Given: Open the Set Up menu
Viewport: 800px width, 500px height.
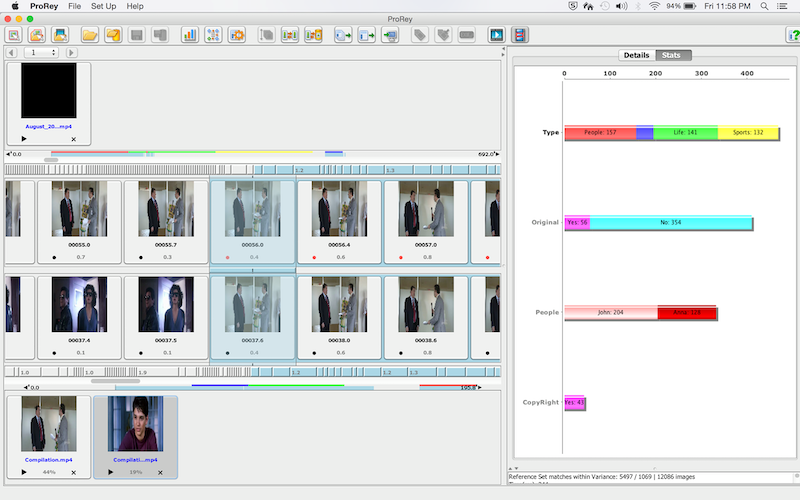Looking at the screenshot, I should coord(104,6).
